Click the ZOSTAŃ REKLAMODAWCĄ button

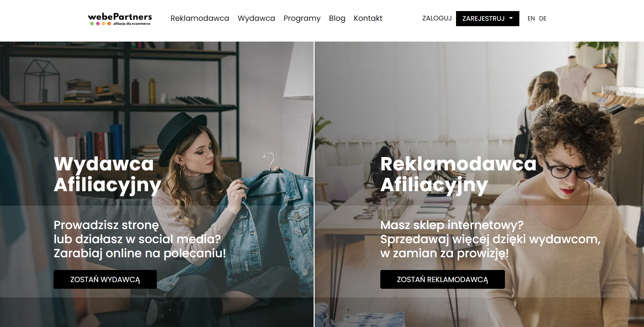443,279
